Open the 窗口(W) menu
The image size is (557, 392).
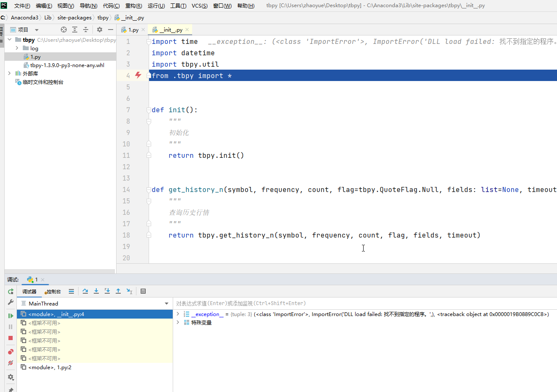222,5
